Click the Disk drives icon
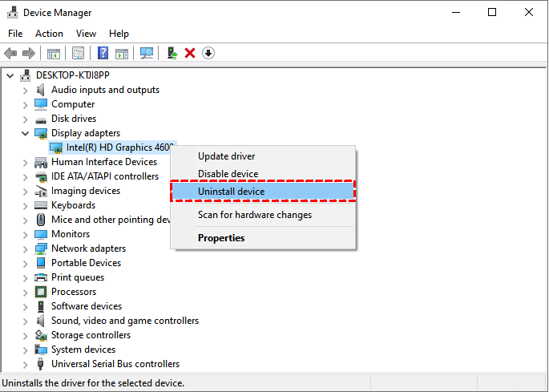 (x=41, y=120)
